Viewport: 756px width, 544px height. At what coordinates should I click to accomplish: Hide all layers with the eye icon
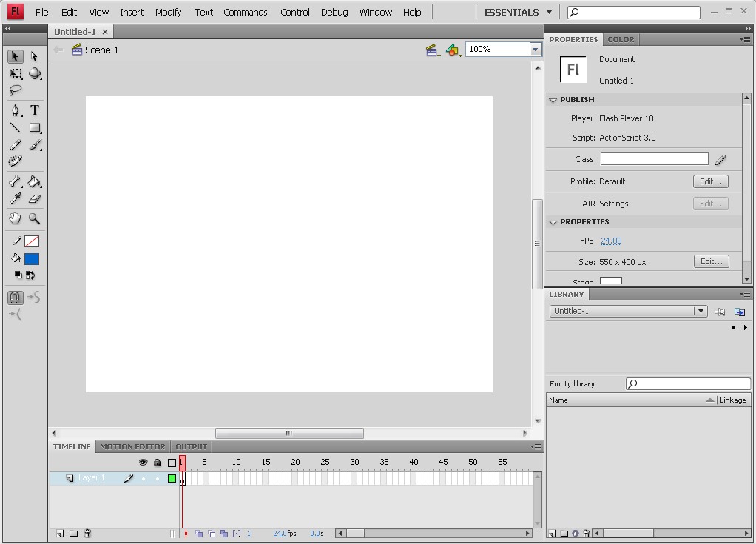143,462
